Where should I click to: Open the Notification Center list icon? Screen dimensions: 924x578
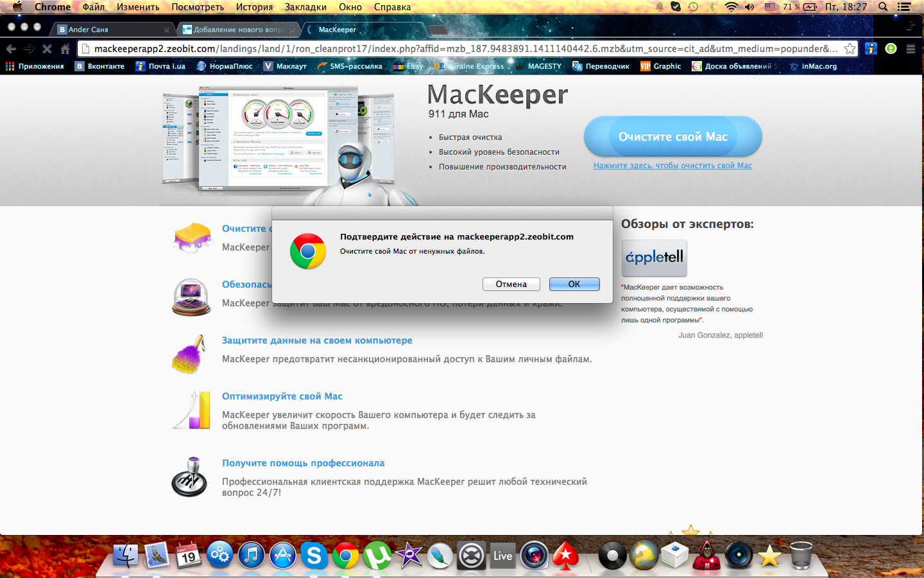coord(905,7)
